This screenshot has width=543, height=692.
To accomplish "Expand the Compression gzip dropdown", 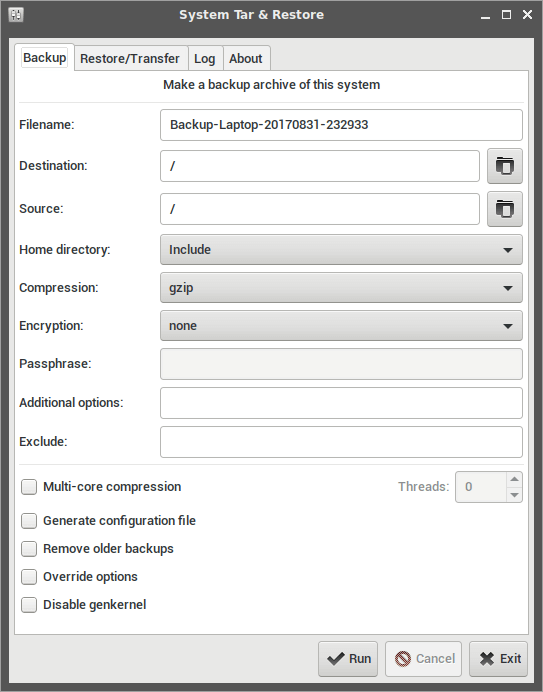I will pos(341,288).
